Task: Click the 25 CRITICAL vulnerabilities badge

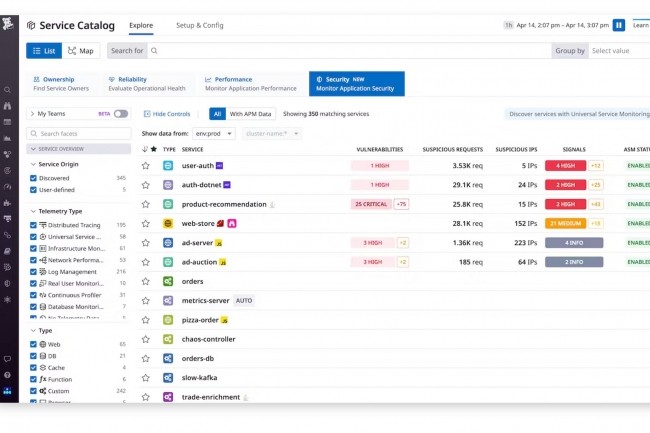Action: point(371,204)
